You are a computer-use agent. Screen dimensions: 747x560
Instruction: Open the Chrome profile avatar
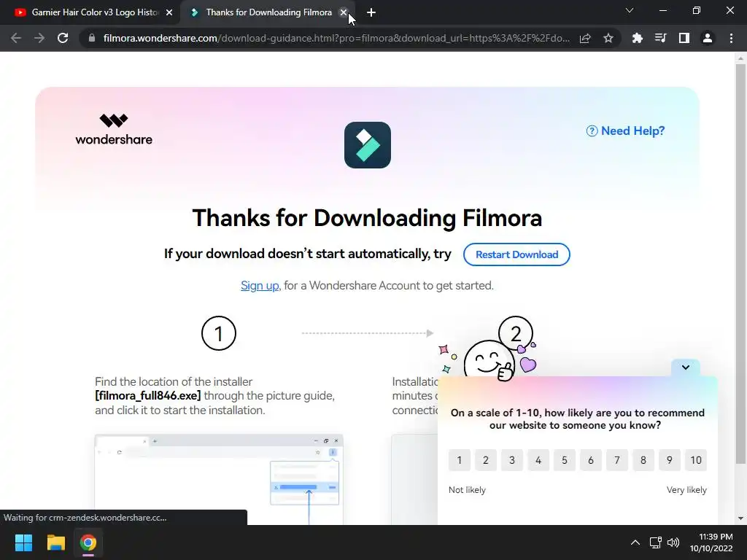707,38
